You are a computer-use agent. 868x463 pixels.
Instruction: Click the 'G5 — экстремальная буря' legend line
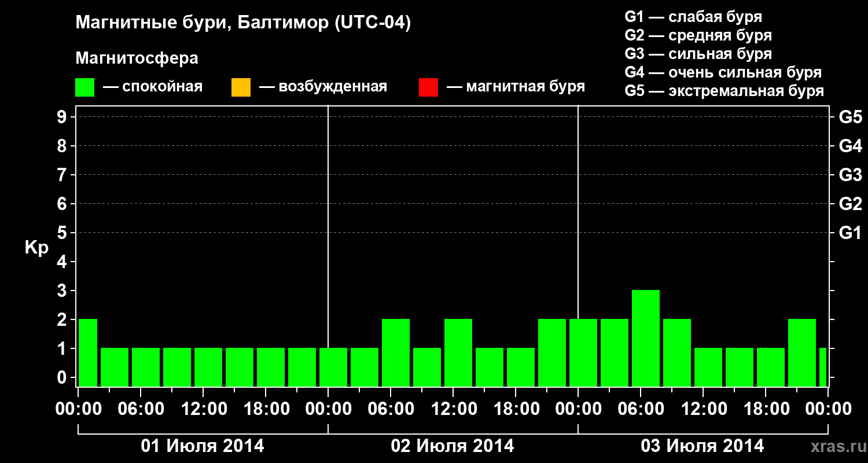(724, 91)
